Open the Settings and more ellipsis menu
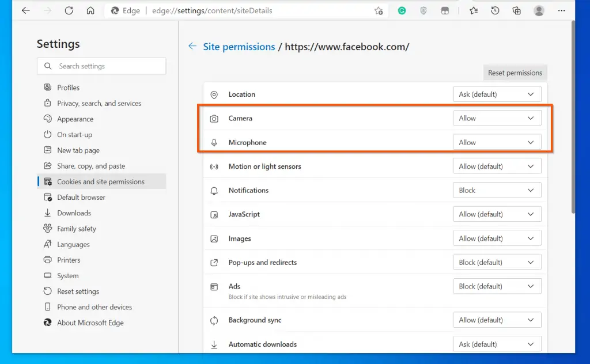 [x=561, y=11]
